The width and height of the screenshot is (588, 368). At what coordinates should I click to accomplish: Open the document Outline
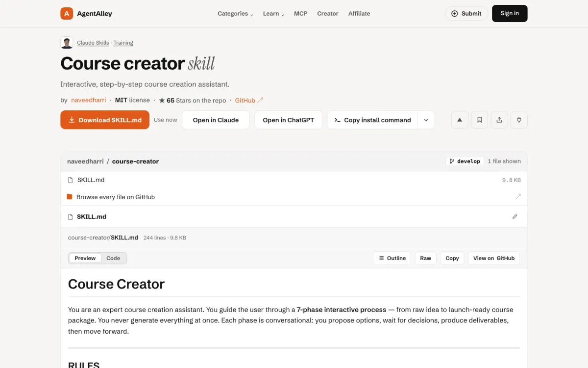click(x=392, y=258)
